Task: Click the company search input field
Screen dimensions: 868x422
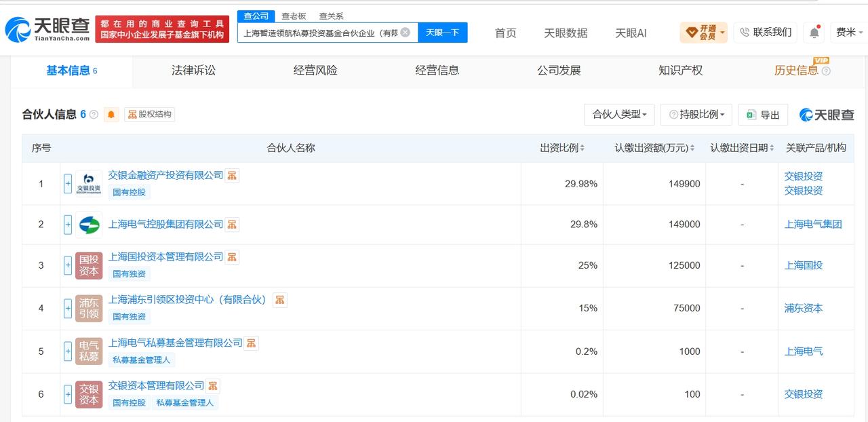Action: click(320, 32)
